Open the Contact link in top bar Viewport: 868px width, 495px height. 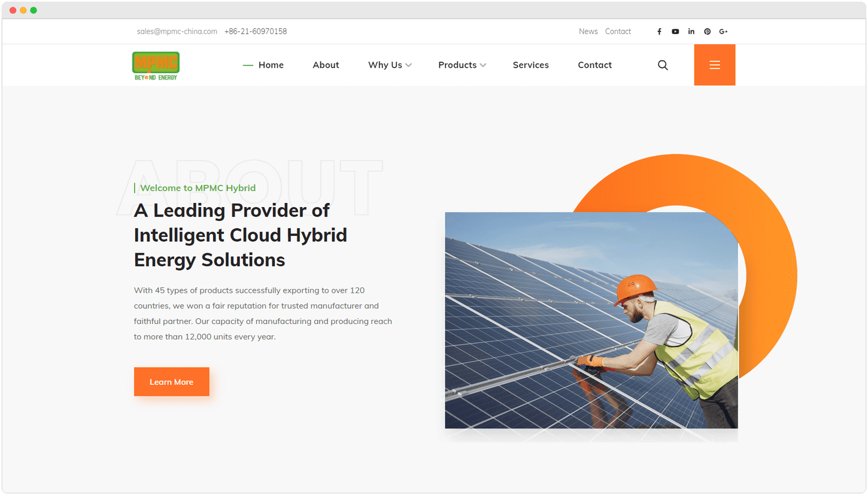pyautogui.click(x=618, y=32)
